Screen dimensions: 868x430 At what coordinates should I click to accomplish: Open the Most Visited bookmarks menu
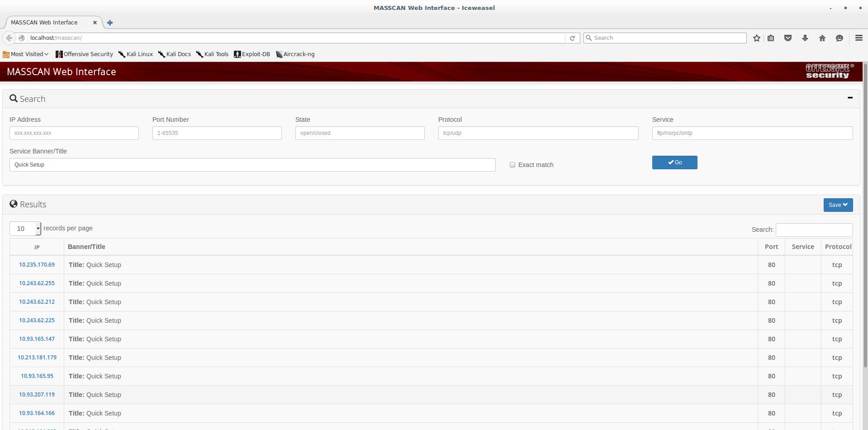(x=26, y=54)
